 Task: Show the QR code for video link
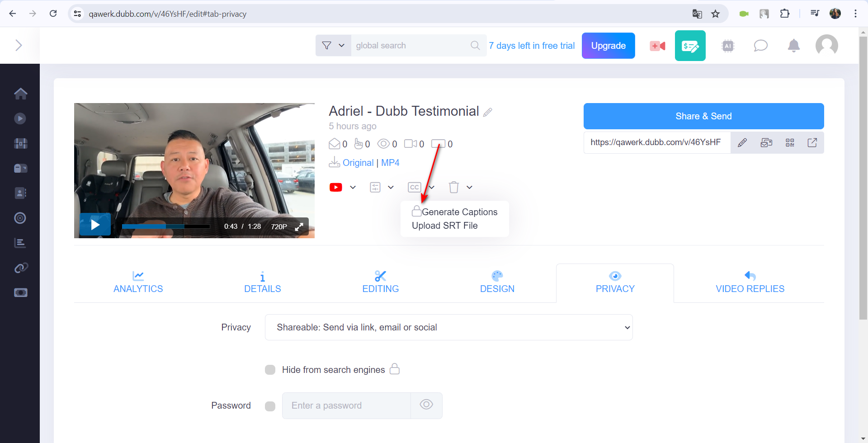[790, 143]
